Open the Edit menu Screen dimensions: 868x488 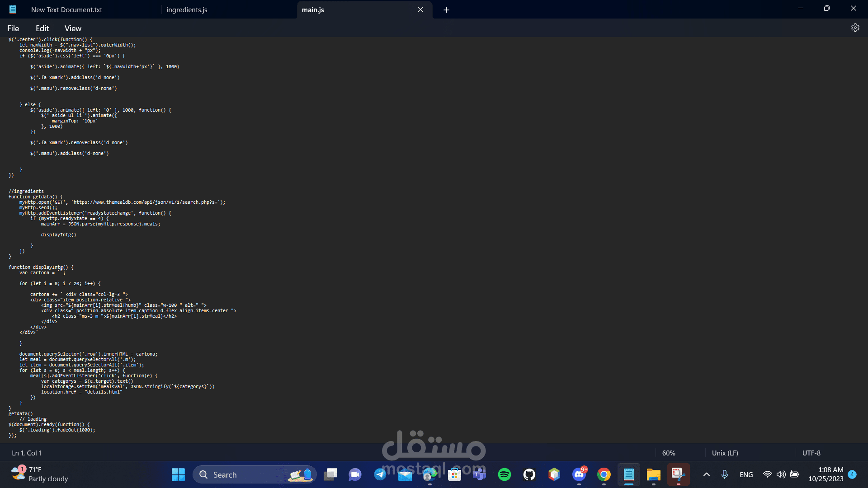click(x=42, y=28)
